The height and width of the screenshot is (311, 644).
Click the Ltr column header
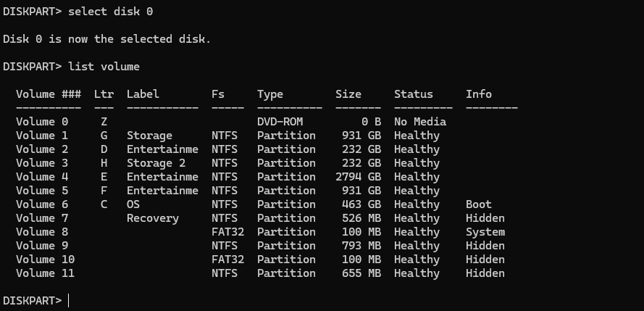coord(104,94)
